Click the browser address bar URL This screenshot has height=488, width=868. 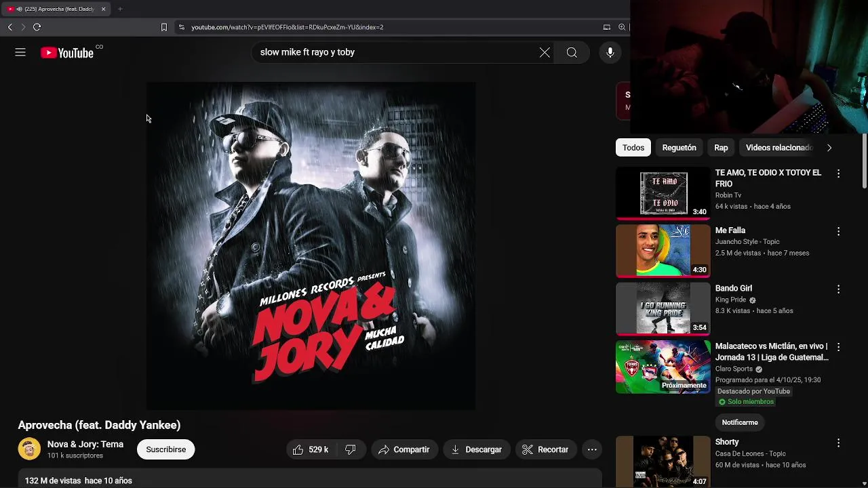tap(288, 27)
